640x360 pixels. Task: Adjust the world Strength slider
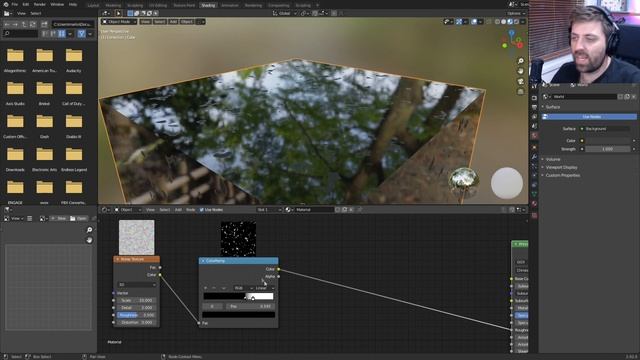pyautogui.click(x=608, y=149)
